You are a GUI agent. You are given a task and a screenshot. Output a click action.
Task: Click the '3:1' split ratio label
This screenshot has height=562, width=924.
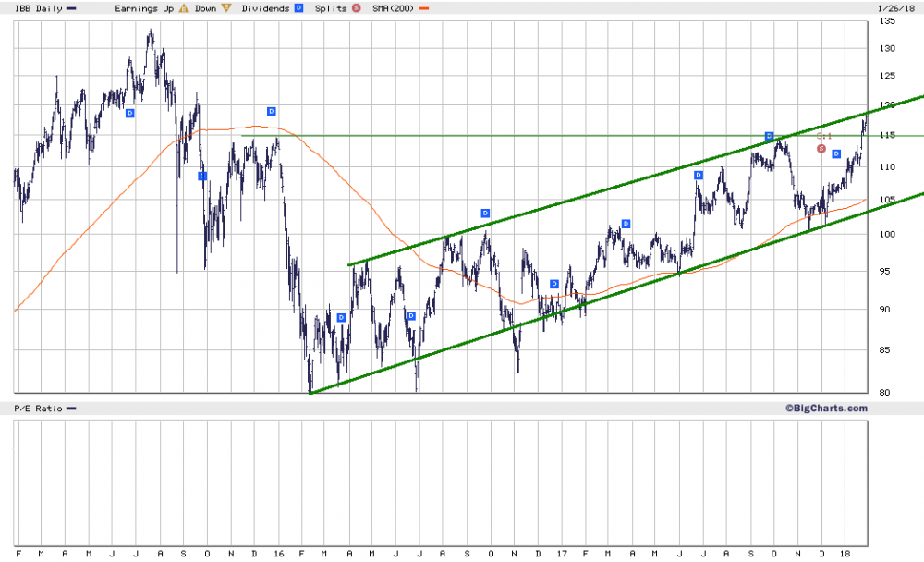tap(824, 136)
